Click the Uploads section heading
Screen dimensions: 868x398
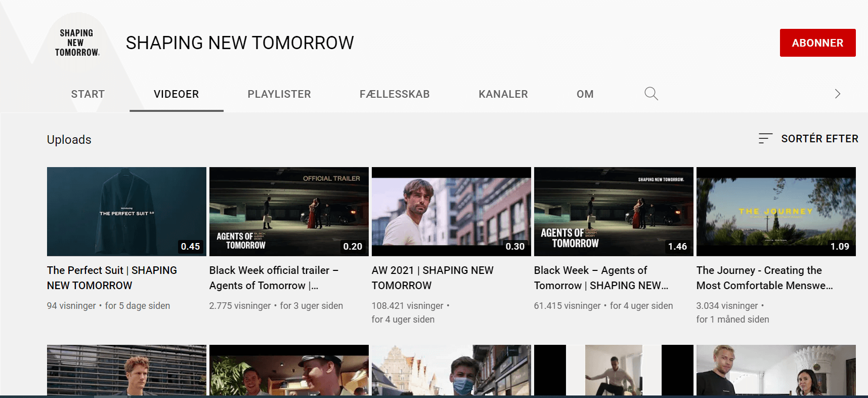coord(69,140)
